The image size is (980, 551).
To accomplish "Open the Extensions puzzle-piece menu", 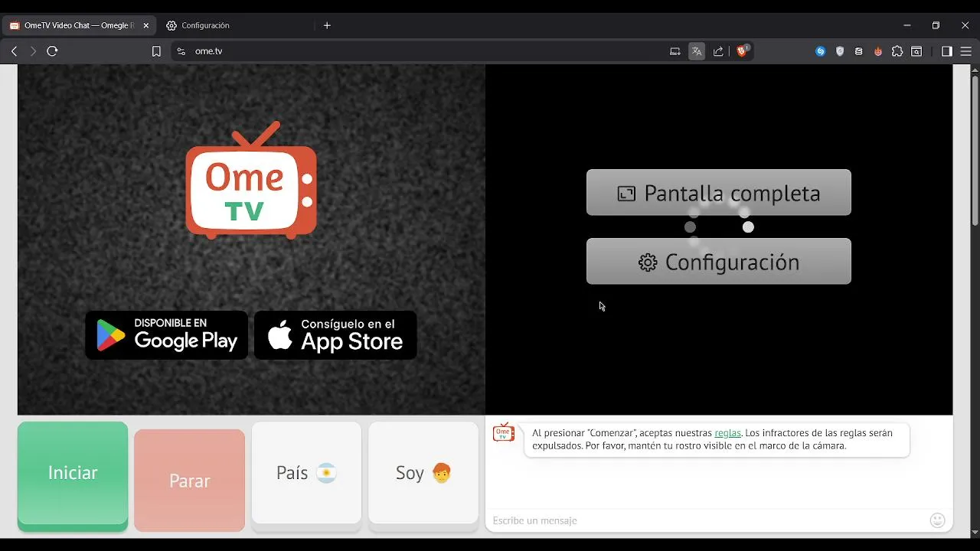I will click(x=897, y=51).
